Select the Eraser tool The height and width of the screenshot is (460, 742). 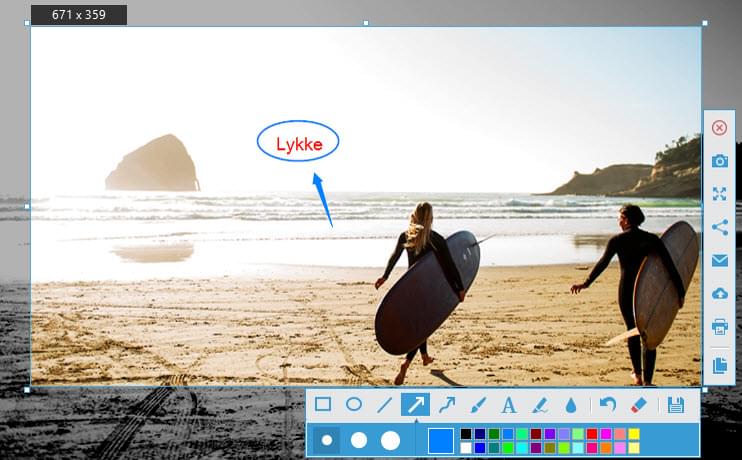click(x=640, y=405)
